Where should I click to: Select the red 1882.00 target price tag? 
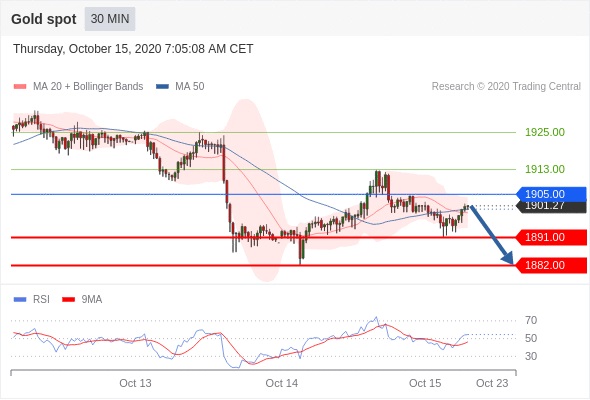pos(551,265)
